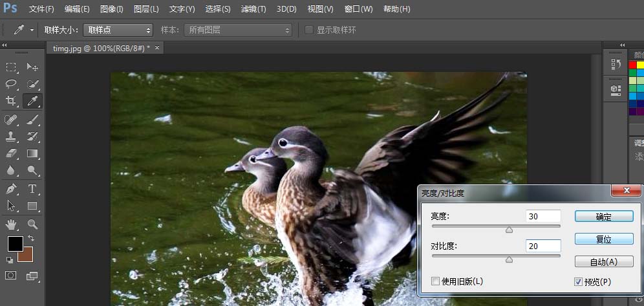Check the 使用旧版(L) option
The image size is (644, 306).
[435, 281]
